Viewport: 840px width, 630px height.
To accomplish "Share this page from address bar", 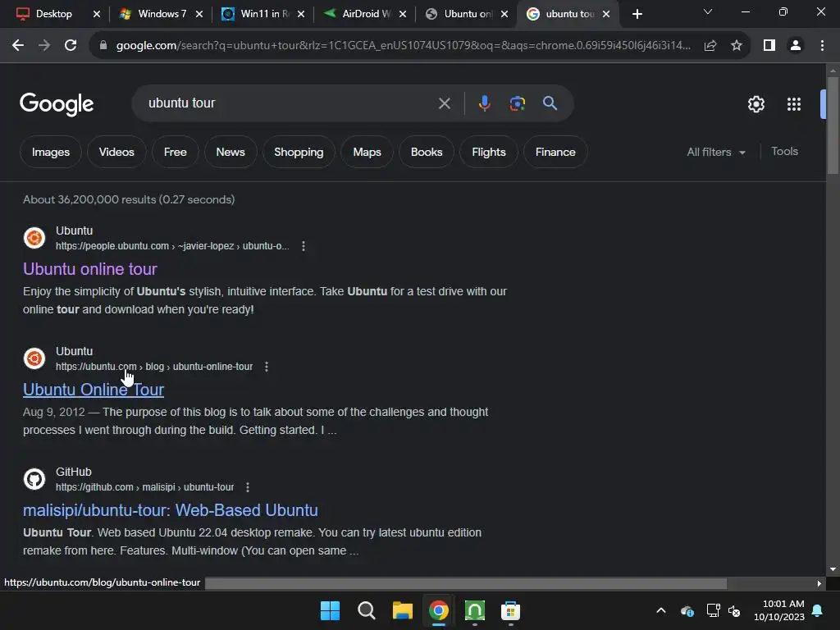I will (x=710, y=46).
